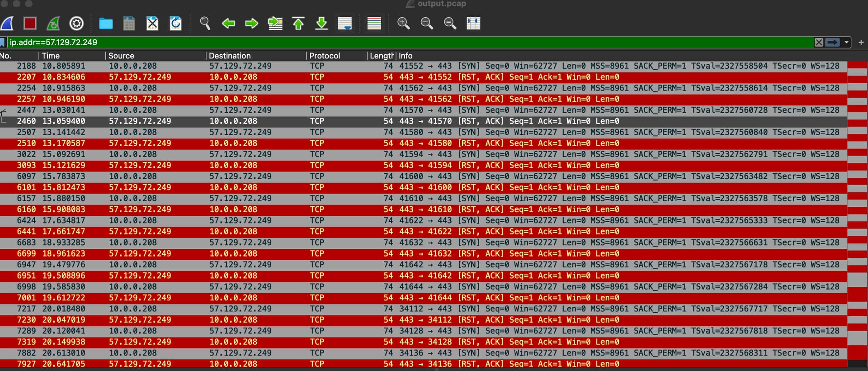The width and height of the screenshot is (868, 371).
Task: Open the display filter history dropdown
Action: 846,42
